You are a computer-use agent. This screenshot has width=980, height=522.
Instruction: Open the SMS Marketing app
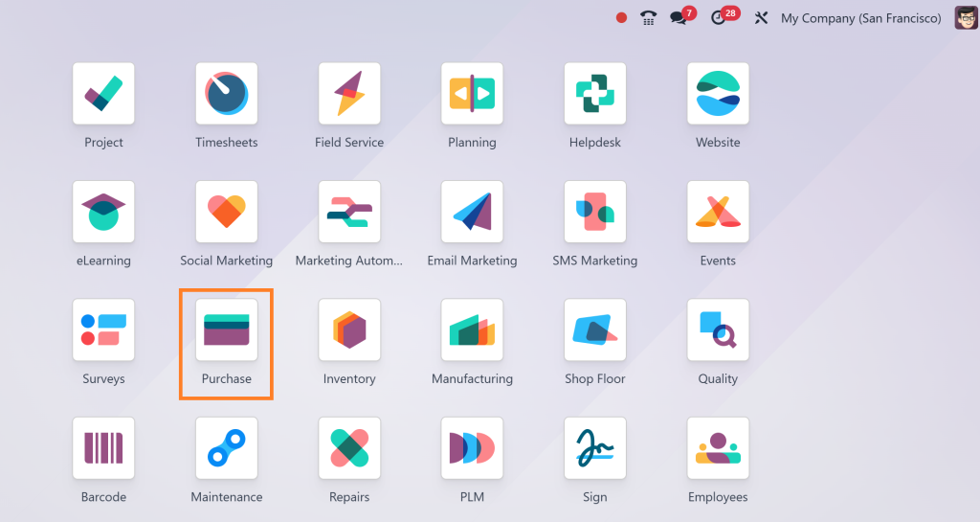pyautogui.click(x=595, y=212)
